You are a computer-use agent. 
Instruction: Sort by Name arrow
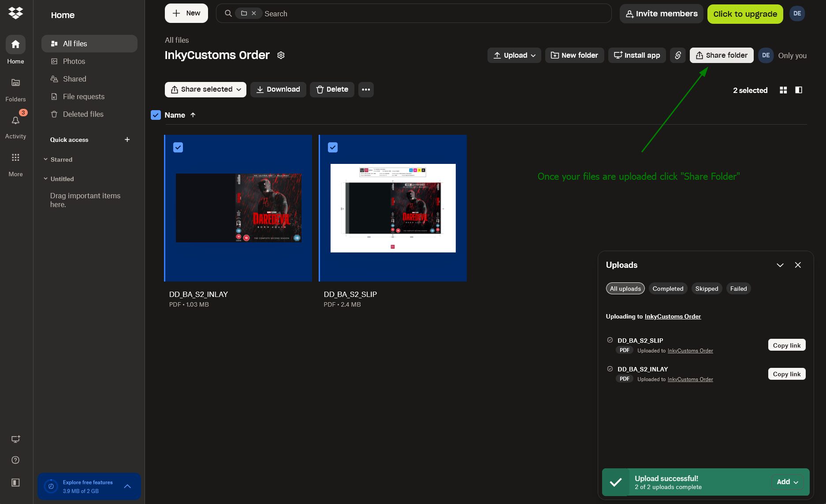pos(193,115)
